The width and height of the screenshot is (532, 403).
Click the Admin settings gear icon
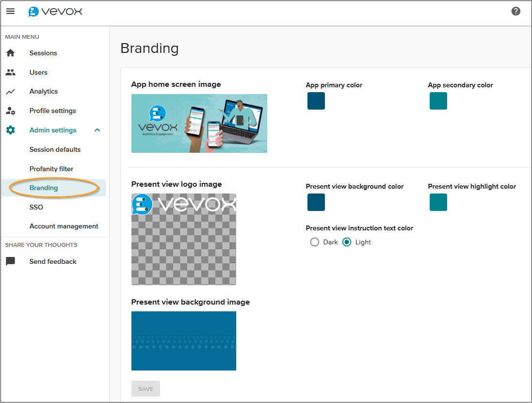11,130
